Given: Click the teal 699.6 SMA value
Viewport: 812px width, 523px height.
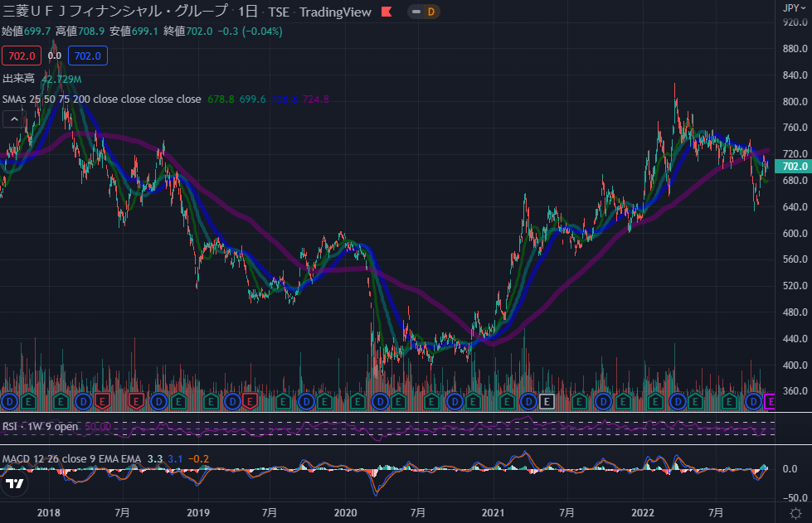Looking at the screenshot, I should pos(252,99).
